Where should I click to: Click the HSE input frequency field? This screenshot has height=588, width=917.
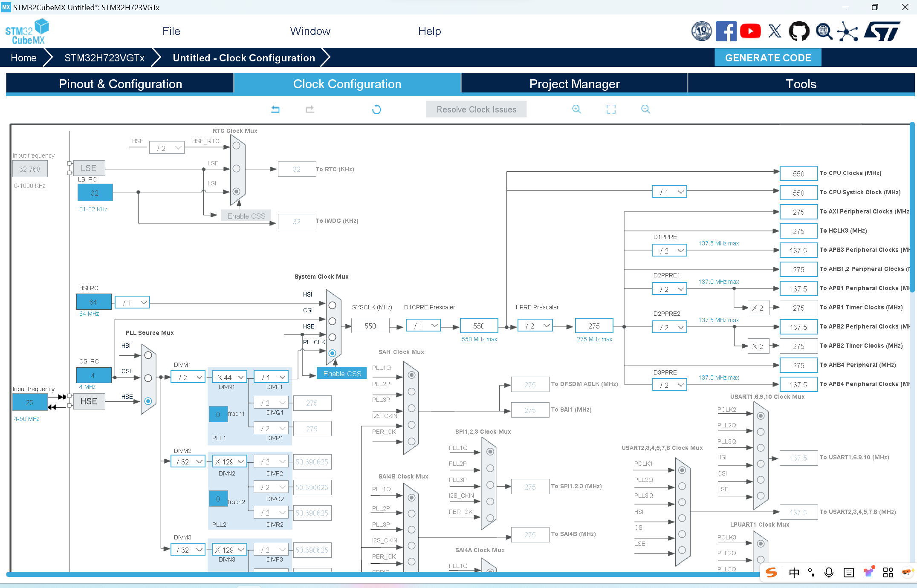[x=29, y=402]
